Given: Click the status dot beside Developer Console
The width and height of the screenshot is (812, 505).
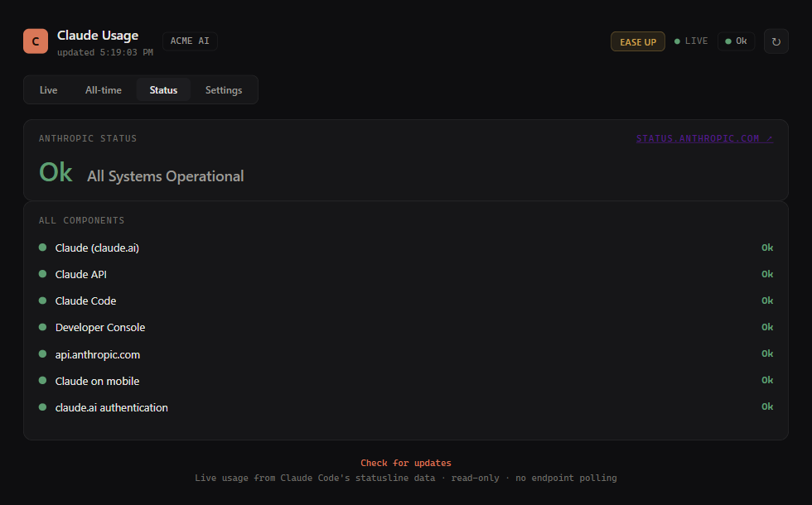Looking at the screenshot, I should pyautogui.click(x=42, y=327).
